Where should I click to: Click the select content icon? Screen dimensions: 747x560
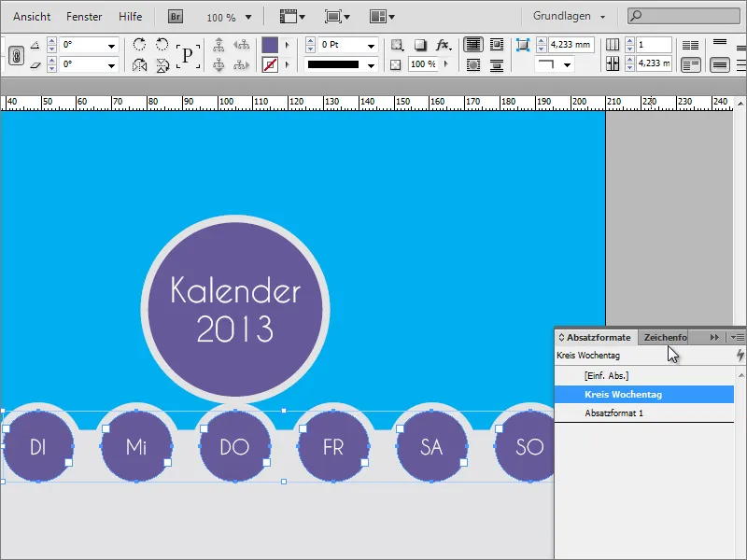pyautogui.click(x=218, y=64)
